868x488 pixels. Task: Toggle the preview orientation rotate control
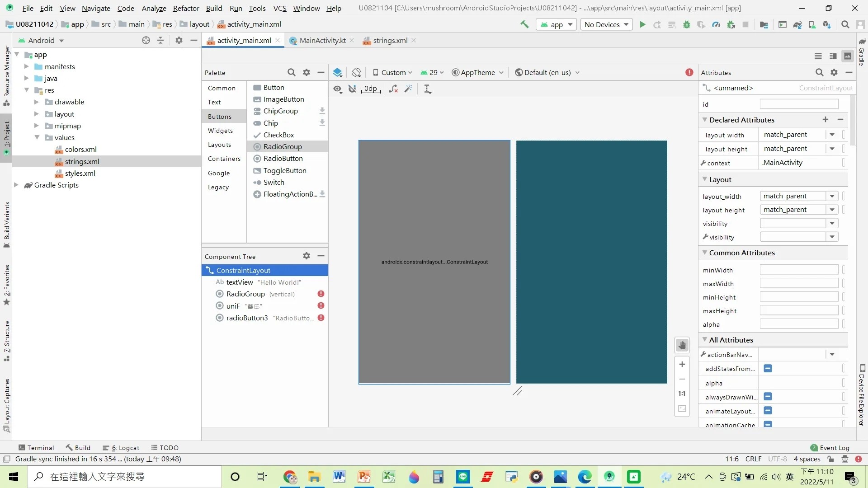coord(357,72)
